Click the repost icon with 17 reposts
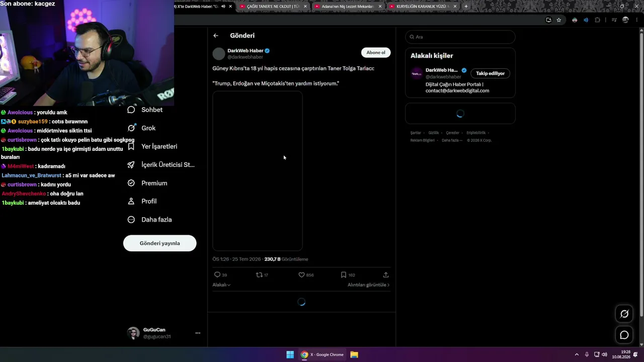This screenshot has width=644, height=362. click(259, 275)
